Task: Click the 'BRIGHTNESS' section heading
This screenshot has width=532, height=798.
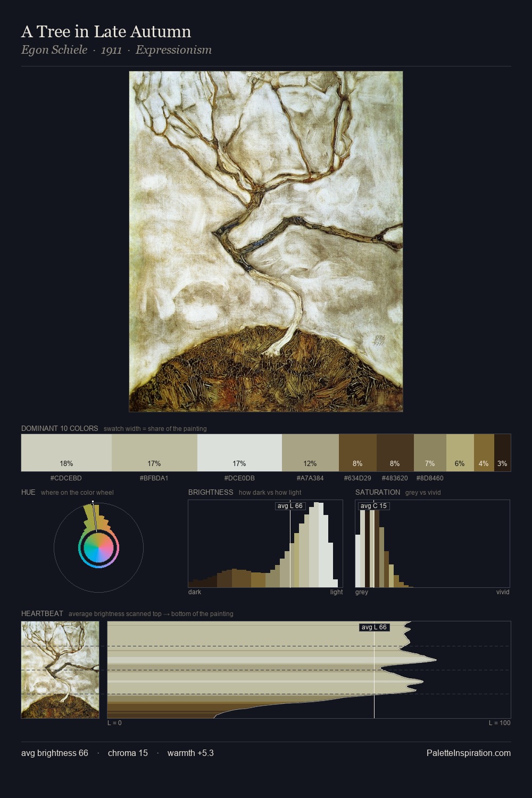Action: coord(211,492)
